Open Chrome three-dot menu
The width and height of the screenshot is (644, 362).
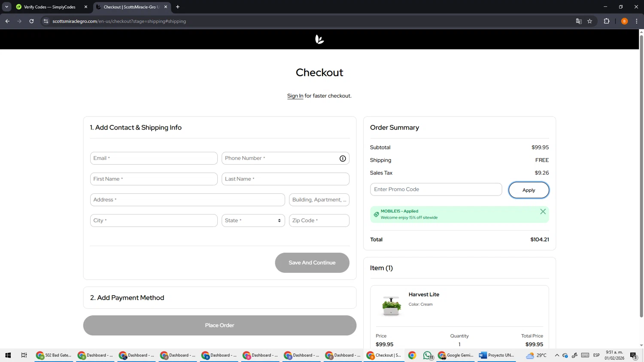coord(636,21)
